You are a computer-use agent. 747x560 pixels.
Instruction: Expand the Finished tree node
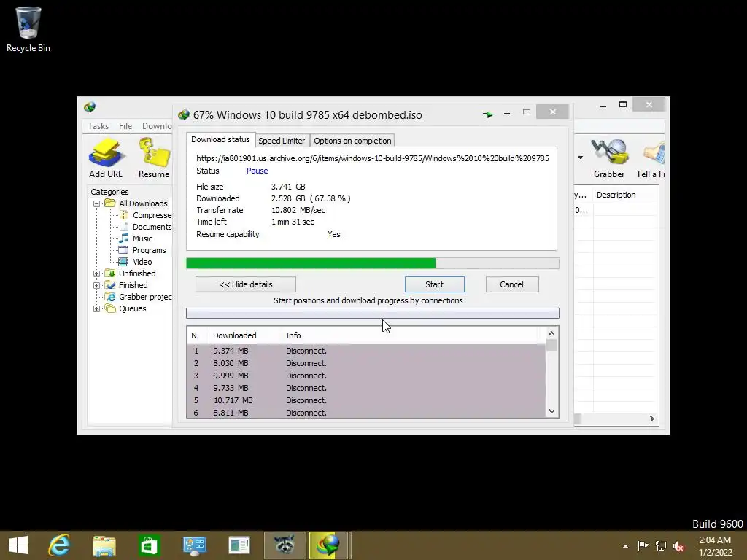click(96, 285)
